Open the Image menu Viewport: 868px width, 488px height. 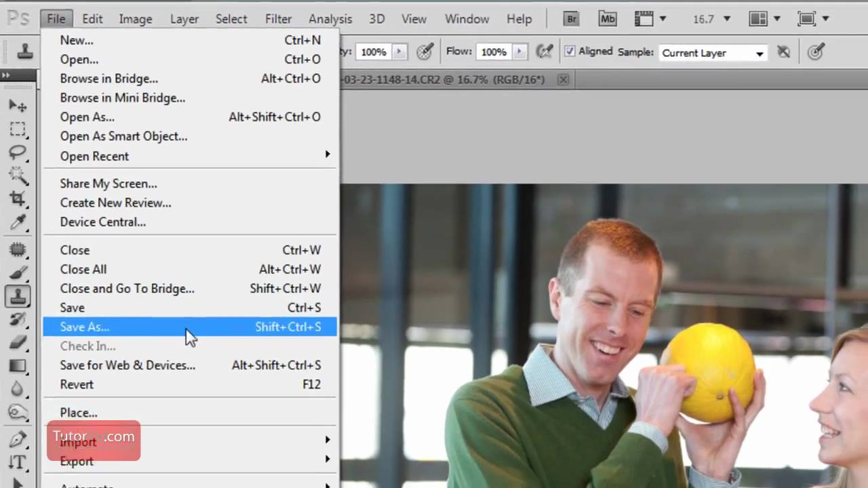click(136, 19)
